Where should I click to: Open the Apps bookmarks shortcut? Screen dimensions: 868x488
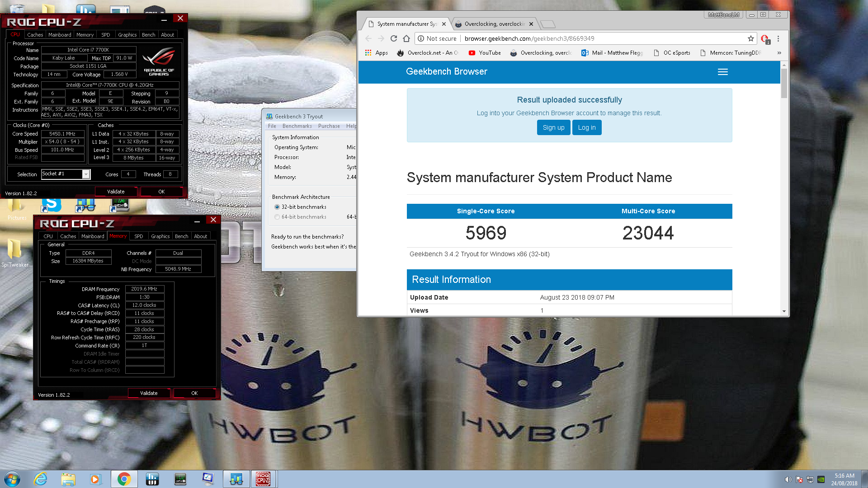[377, 53]
